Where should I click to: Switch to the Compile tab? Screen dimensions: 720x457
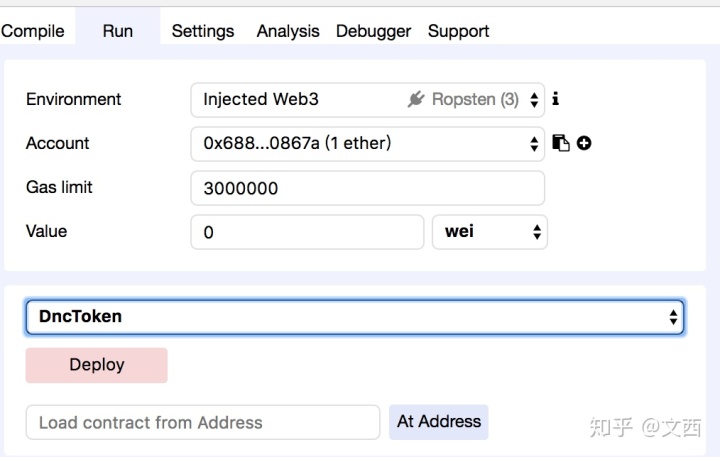tap(33, 31)
